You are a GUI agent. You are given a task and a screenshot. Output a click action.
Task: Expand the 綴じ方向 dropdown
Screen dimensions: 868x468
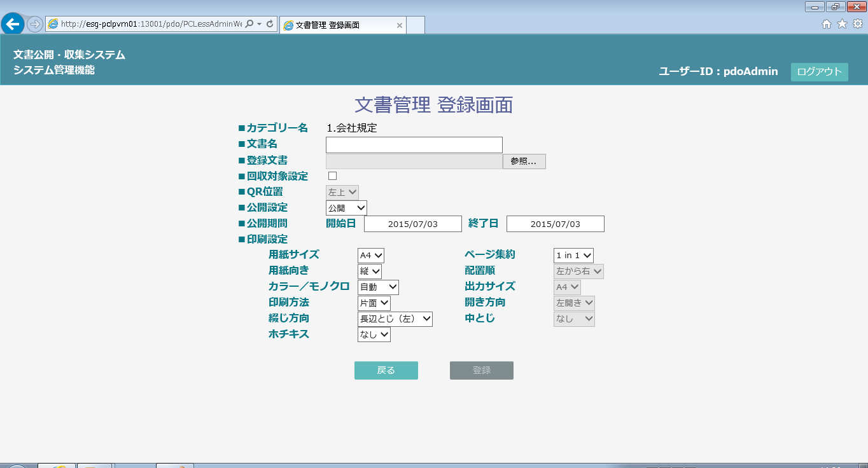coord(395,319)
